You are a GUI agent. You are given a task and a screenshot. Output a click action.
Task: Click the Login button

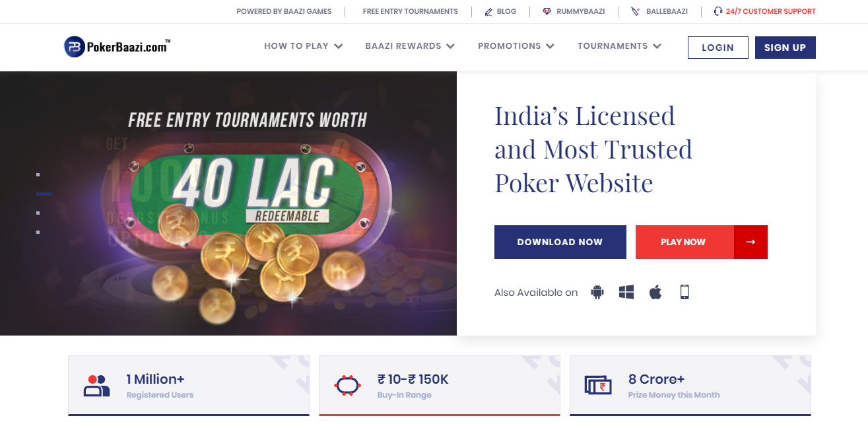click(x=718, y=48)
